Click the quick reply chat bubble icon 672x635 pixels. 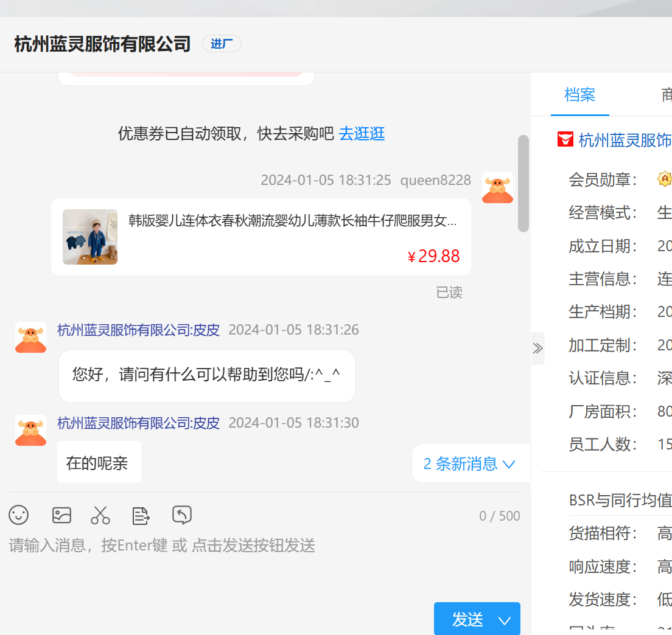(182, 515)
